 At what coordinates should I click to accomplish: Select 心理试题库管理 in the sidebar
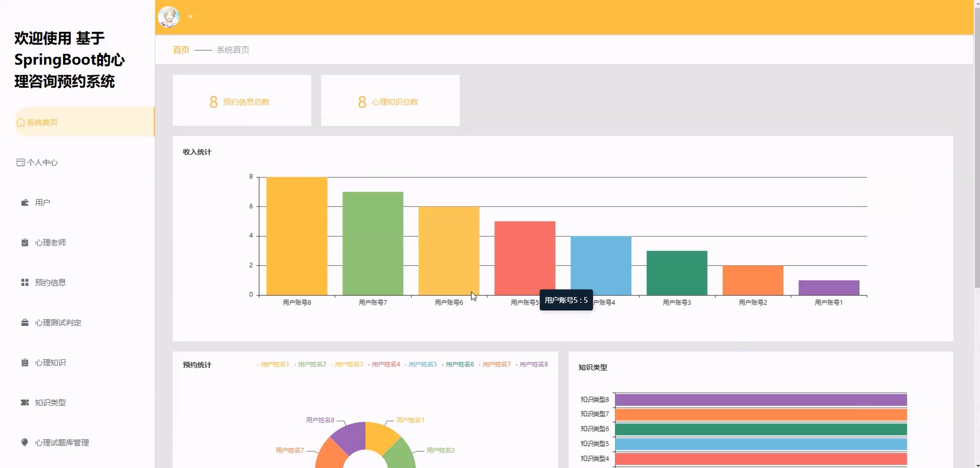[x=62, y=442]
